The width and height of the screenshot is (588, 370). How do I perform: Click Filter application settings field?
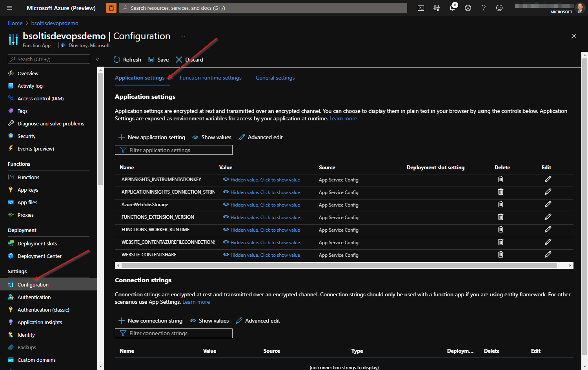coord(174,150)
